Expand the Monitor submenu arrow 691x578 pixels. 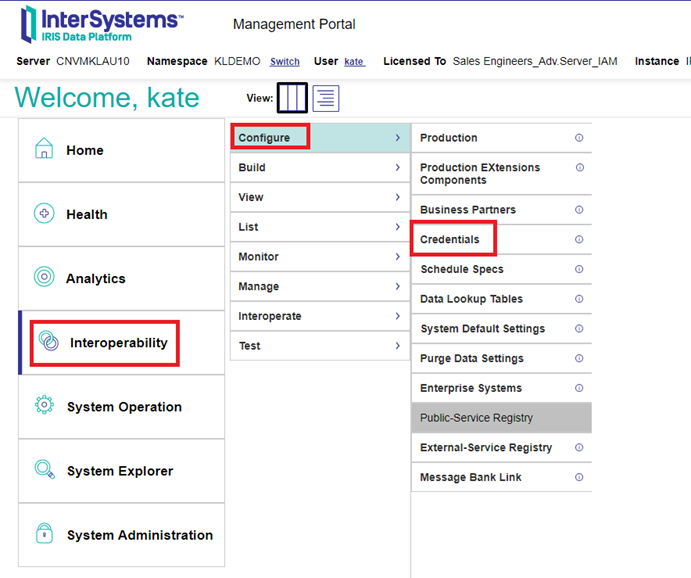coord(397,257)
